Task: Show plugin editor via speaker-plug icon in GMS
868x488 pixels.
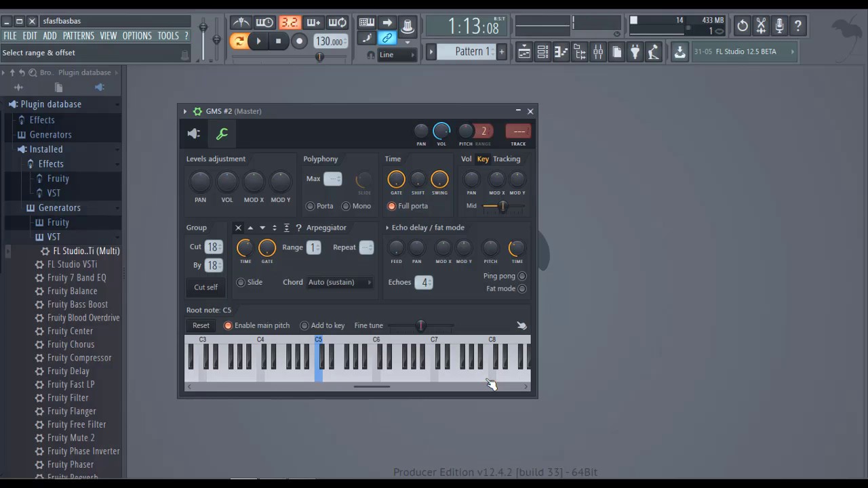Action: [x=194, y=134]
